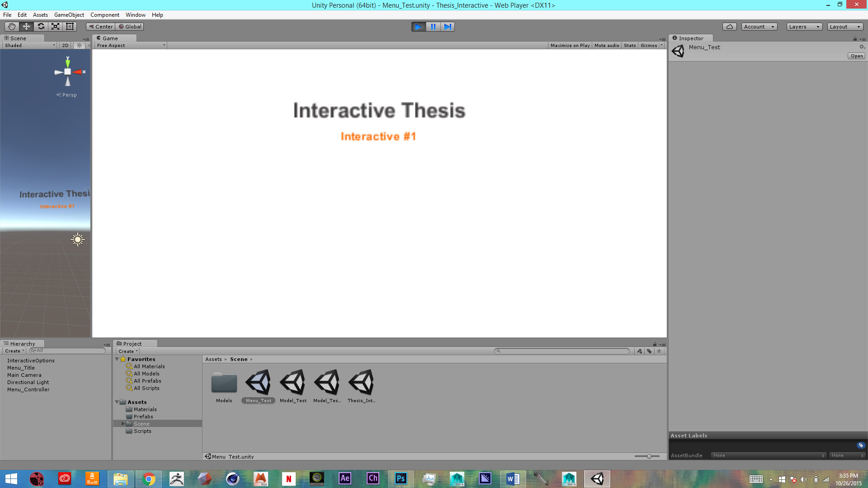868x488 pixels.
Task: Click the Pause button
Action: coord(433,27)
